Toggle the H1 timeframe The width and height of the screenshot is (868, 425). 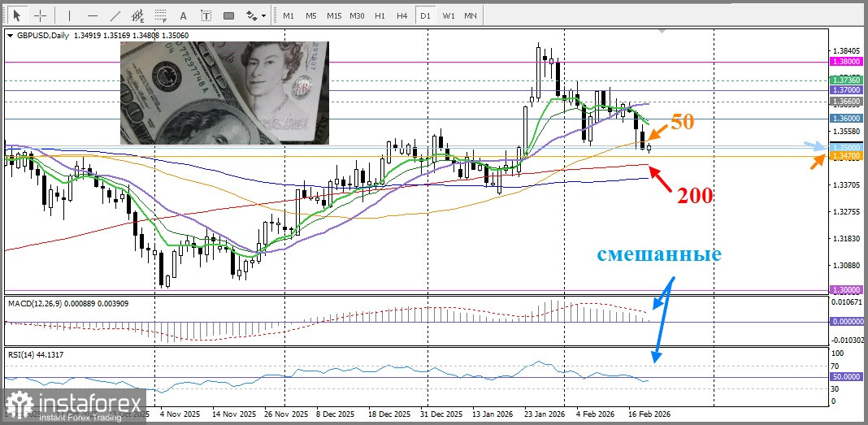click(380, 15)
